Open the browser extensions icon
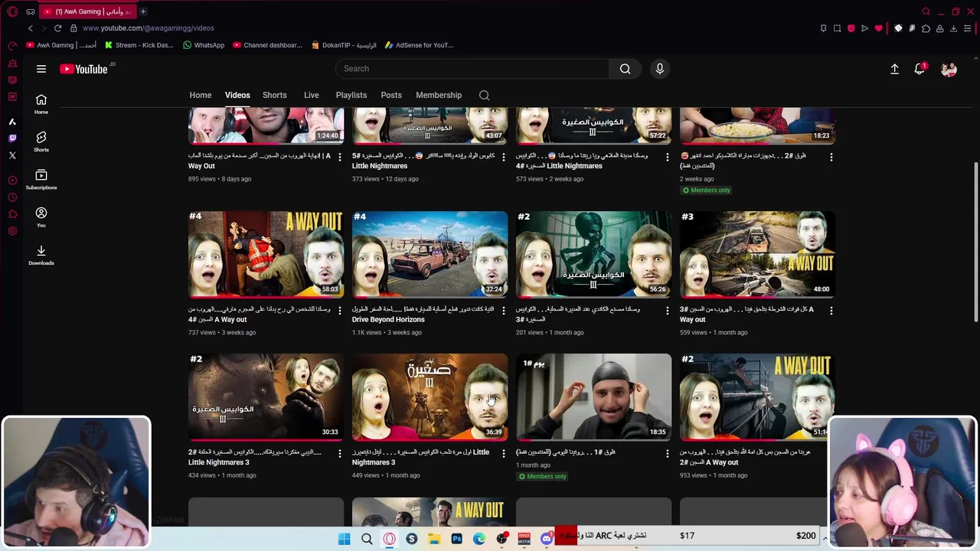The height and width of the screenshot is (551, 980). click(x=926, y=28)
